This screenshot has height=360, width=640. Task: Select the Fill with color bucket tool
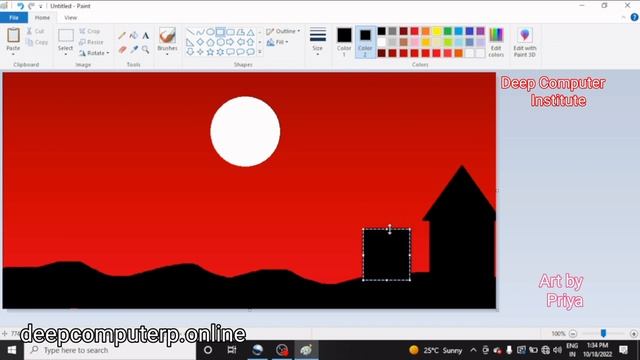(133, 36)
